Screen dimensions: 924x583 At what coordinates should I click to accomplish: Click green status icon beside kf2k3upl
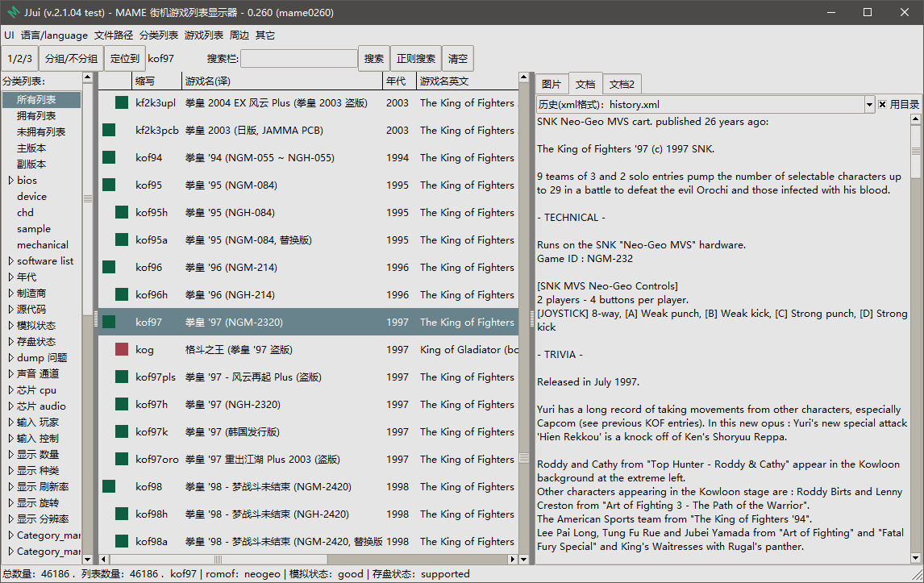pos(122,102)
